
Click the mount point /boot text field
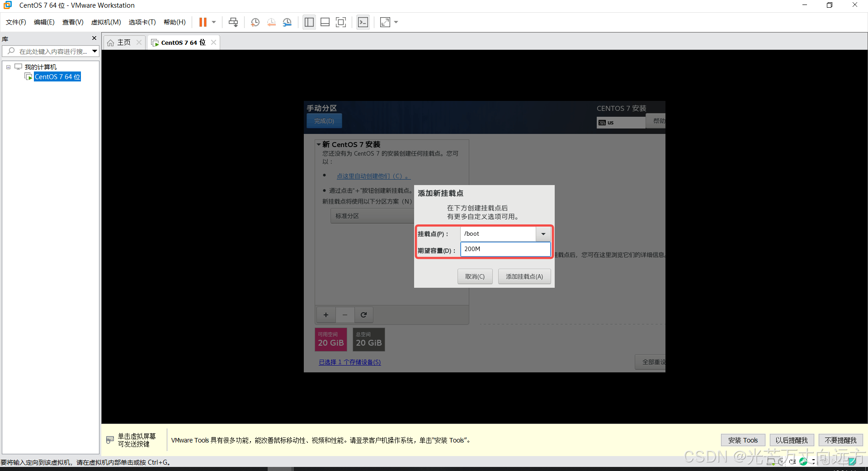click(498, 234)
